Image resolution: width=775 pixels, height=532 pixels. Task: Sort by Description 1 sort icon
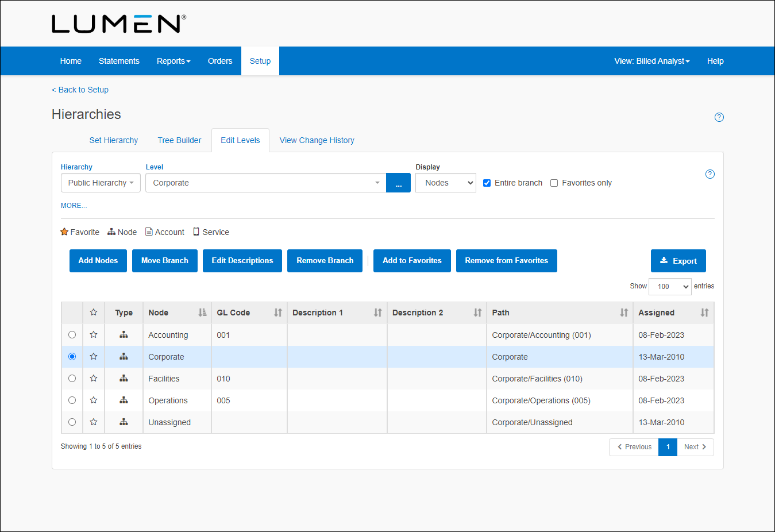(378, 313)
